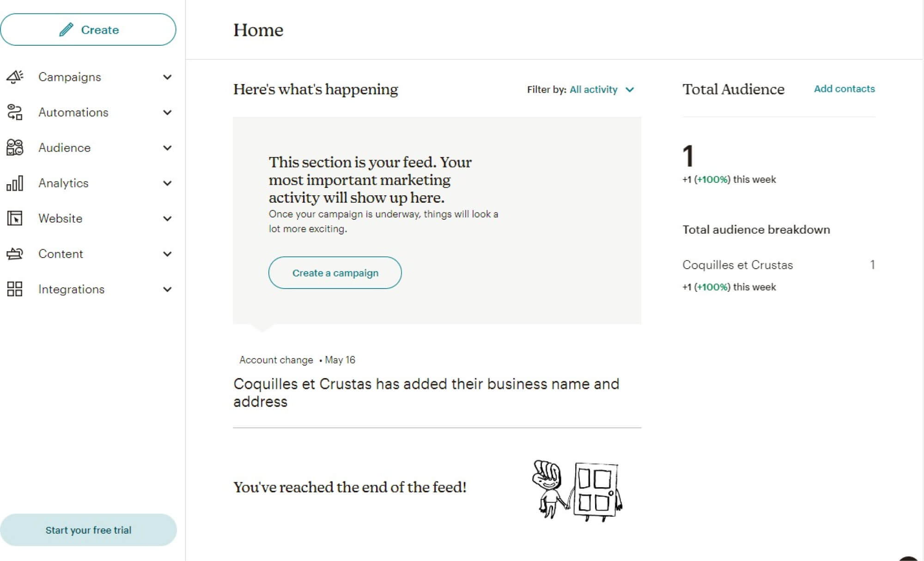The image size is (924, 561).
Task: Select the Coquilles et Crustas audience entry
Action: point(737,265)
